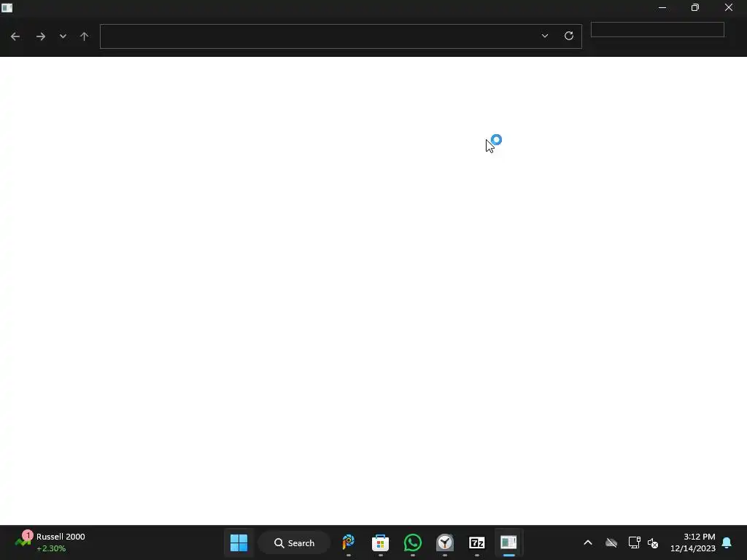
Task: Minimize the window
Action: pos(662,7)
